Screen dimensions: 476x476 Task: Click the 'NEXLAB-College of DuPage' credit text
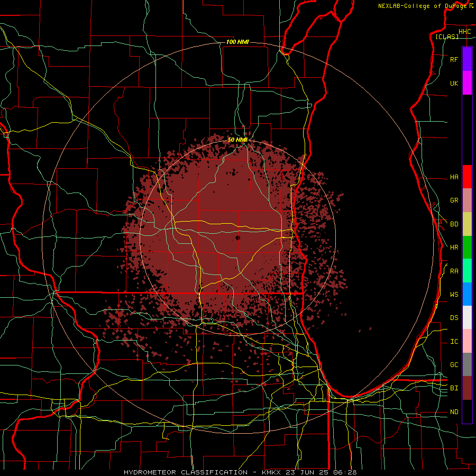pyautogui.click(x=422, y=6)
